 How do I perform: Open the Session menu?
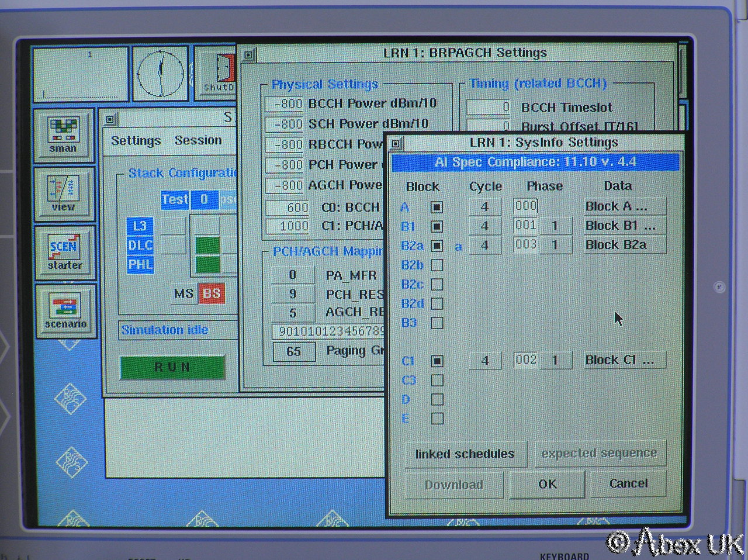click(198, 140)
